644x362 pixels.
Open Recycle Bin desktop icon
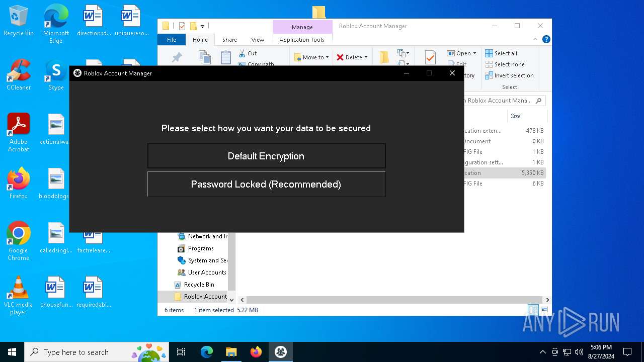pyautogui.click(x=19, y=21)
